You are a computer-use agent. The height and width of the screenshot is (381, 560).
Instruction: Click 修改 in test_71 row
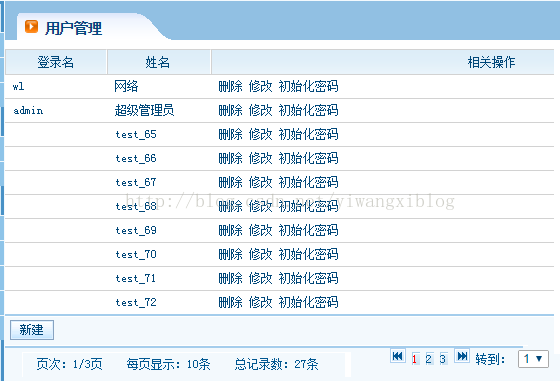[260, 278]
